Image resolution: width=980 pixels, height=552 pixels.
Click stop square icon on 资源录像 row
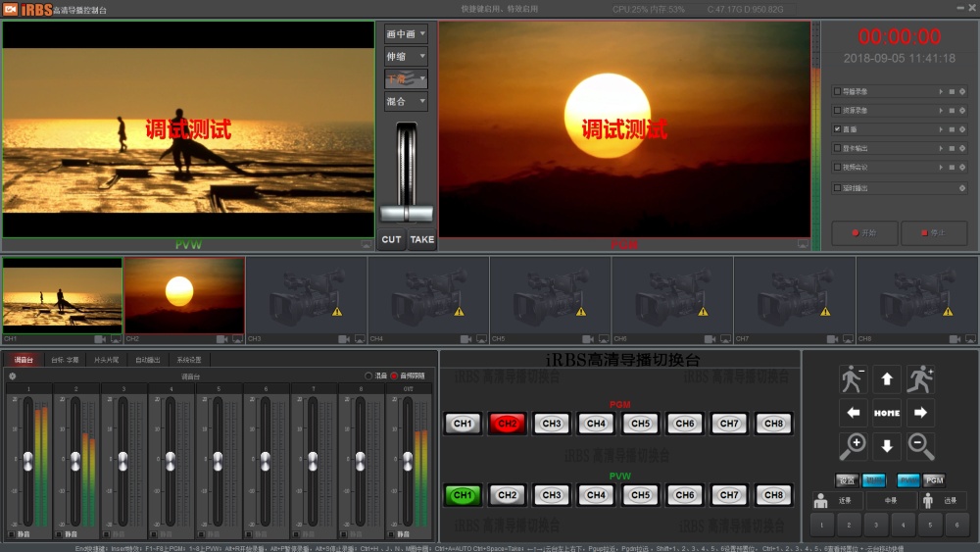pos(952,111)
